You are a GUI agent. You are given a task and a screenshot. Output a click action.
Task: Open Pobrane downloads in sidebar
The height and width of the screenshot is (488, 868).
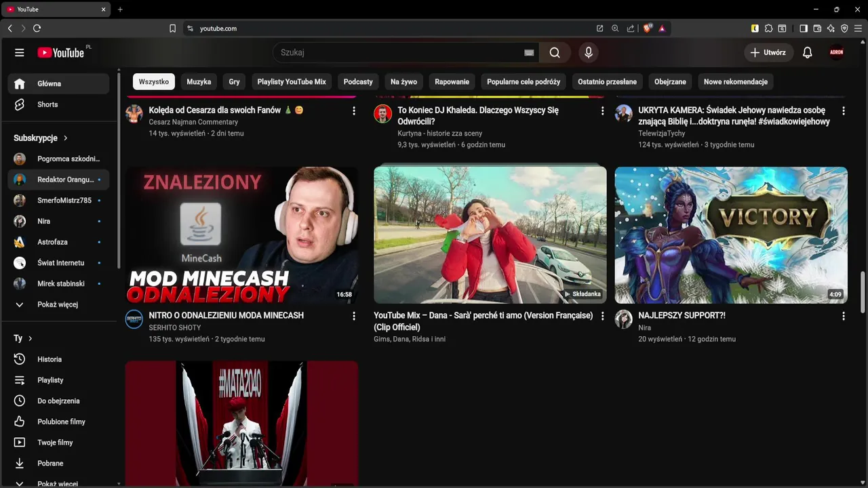[58, 464]
